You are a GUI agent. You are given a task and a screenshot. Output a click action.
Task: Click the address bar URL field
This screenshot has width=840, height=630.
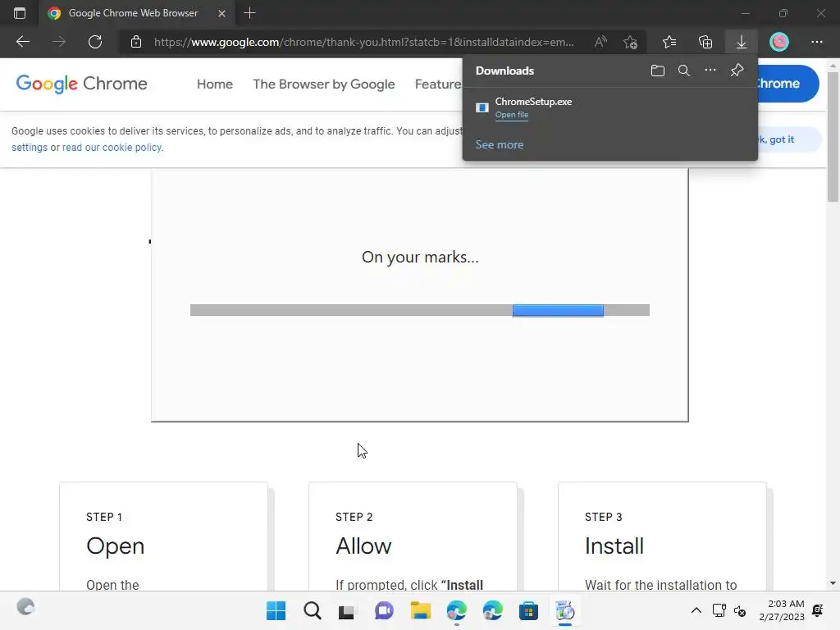363,42
